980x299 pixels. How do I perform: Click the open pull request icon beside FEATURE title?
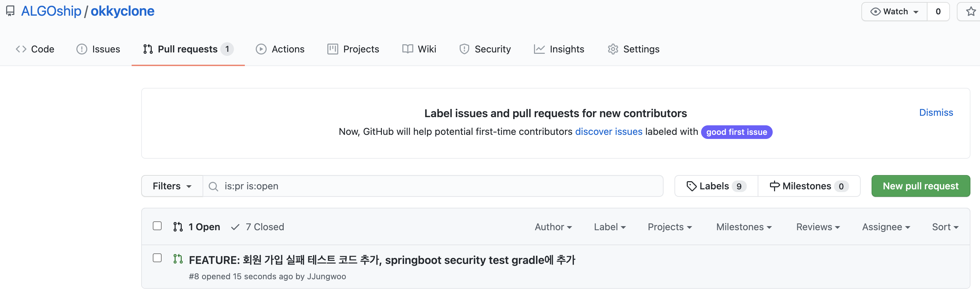[x=178, y=259]
